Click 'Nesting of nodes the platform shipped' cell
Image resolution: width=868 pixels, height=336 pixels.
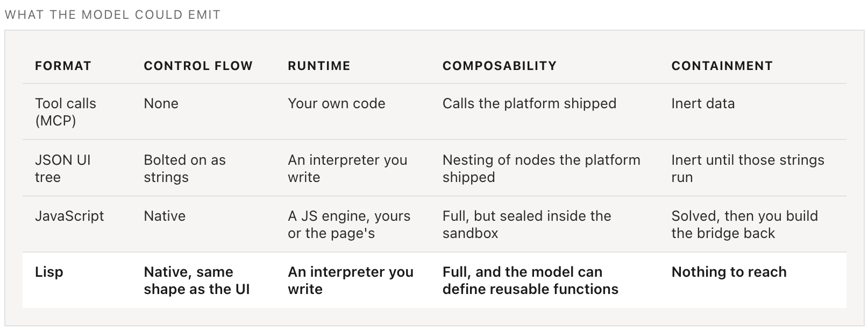(541, 169)
